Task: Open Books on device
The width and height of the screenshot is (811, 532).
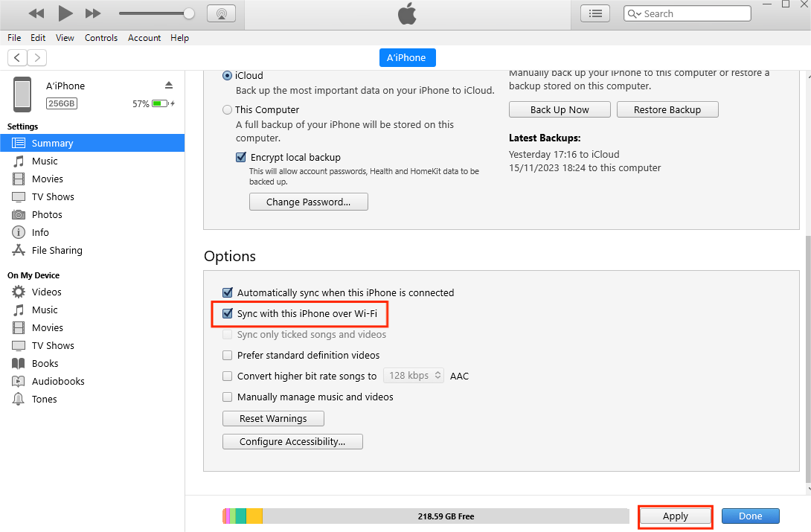Action: click(x=45, y=363)
